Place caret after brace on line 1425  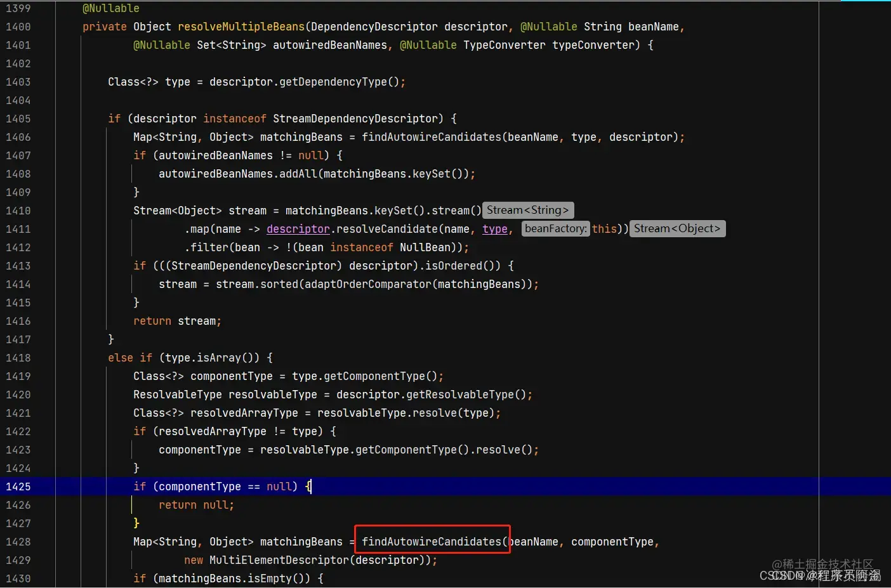coord(312,487)
